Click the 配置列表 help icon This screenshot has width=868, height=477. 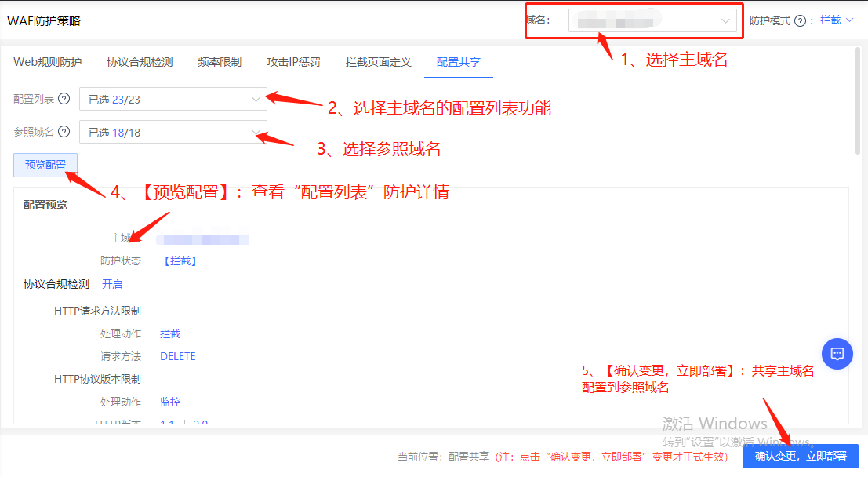pyautogui.click(x=64, y=99)
